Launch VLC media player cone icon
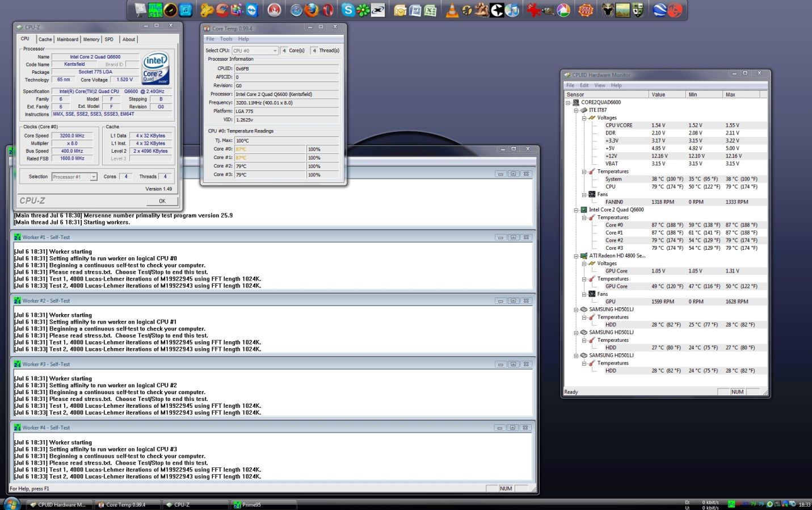Image resolution: width=812 pixels, height=510 pixels. click(x=452, y=10)
